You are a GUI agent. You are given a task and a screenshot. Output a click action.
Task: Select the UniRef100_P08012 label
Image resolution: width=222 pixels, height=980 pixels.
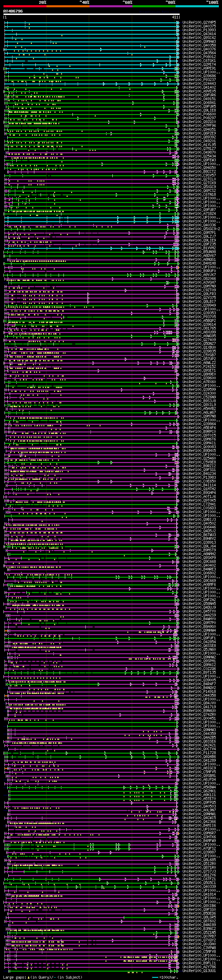[x=199, y=57]
